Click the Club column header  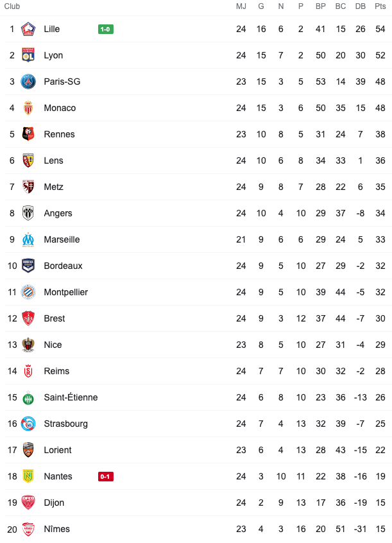coord(12,6)
